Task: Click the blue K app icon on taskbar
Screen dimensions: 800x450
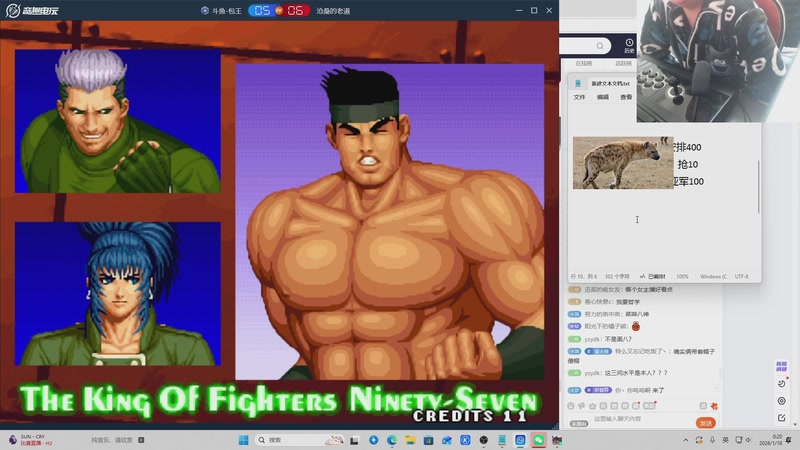Action: (465, 440)
